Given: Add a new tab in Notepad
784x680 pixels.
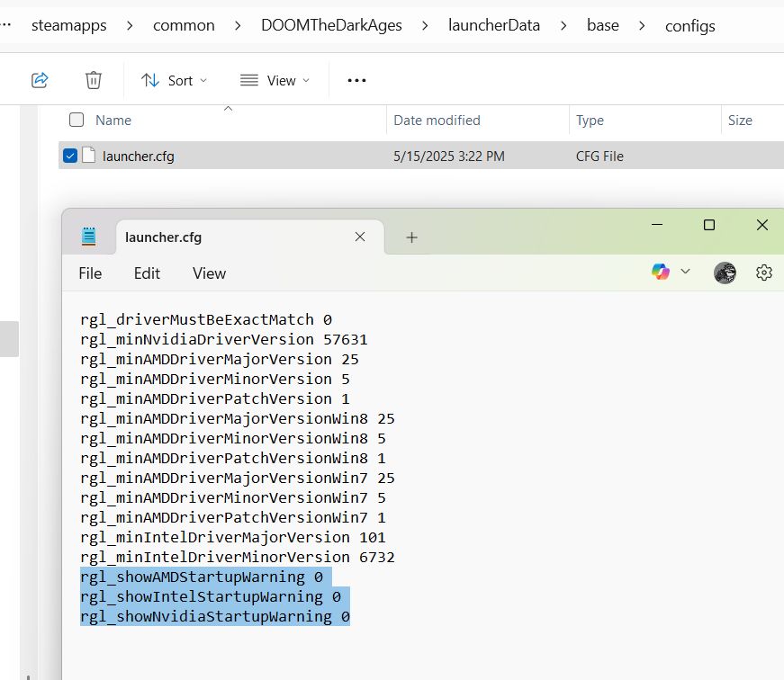Looking at the screenshot, I should click(411, 237).
